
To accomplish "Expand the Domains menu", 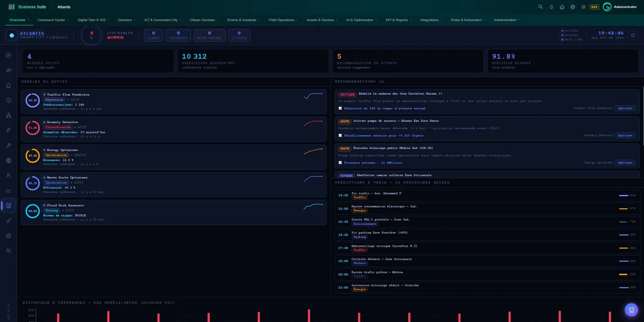I will [127, 20].
